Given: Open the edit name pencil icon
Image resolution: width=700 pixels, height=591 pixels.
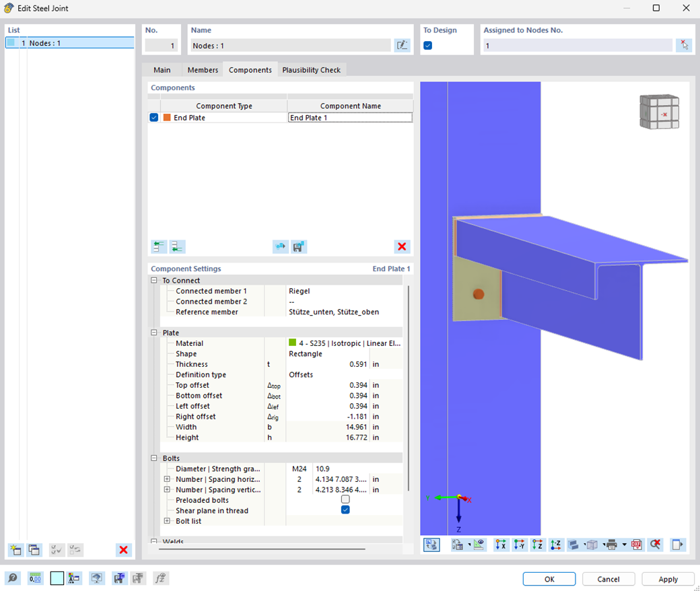Looking at the screenshot, I should click(402, 45).
